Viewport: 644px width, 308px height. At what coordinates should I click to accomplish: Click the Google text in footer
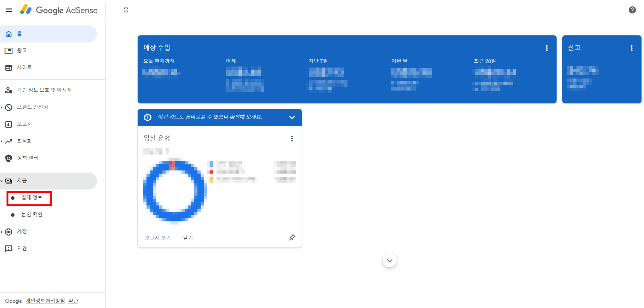click(x=13, y=301)
